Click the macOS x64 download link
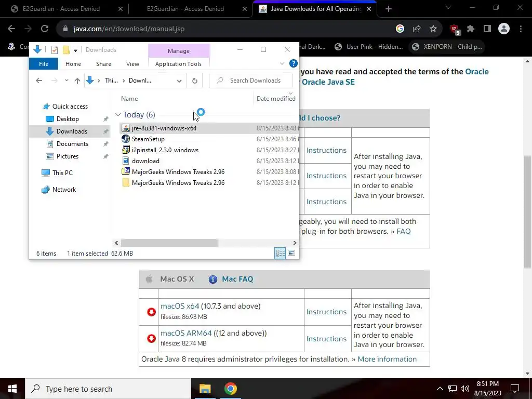 click(180, 306)
